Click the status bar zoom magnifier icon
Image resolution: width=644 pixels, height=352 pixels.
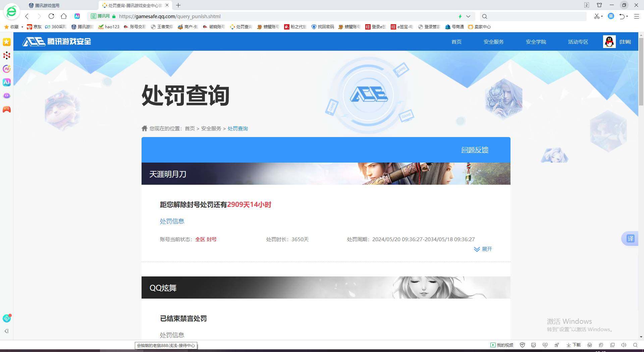point(635,345)
